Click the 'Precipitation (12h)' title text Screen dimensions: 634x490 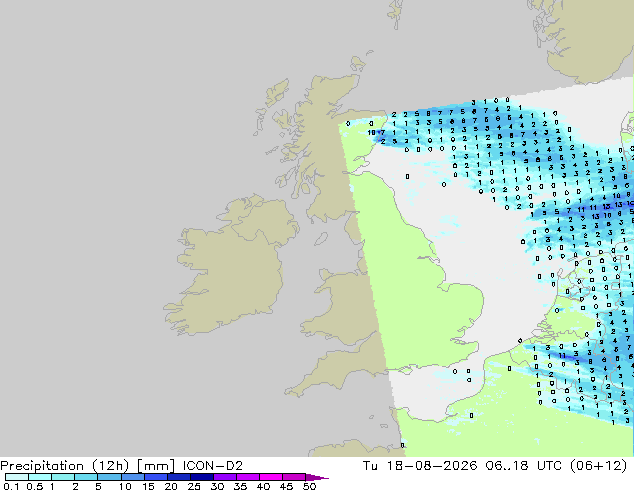tap(65, 466)
